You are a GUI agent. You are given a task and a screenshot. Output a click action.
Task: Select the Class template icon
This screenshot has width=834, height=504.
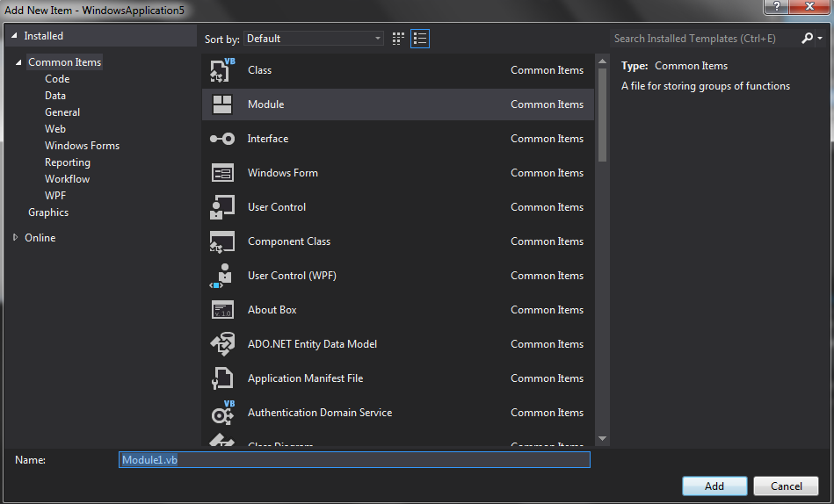coord(221,70)
